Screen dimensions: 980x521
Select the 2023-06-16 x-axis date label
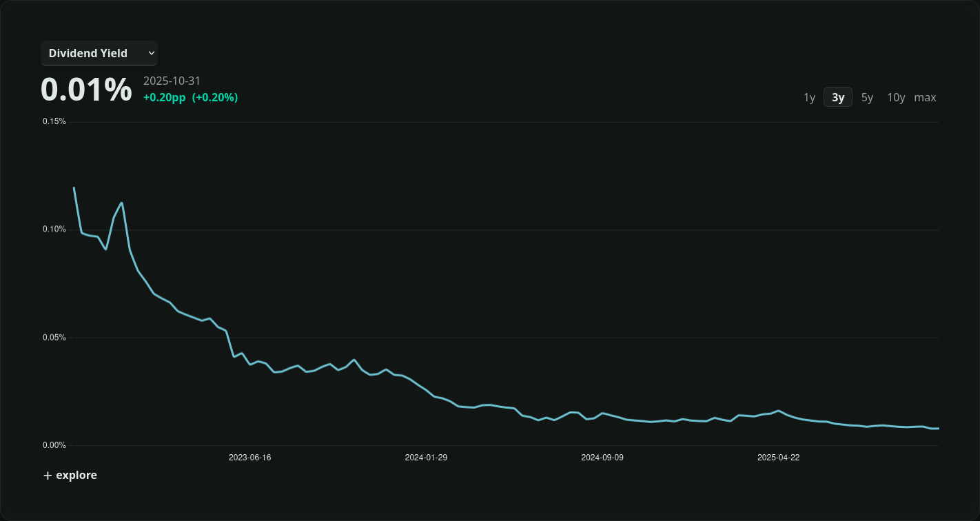pos(249,458)
